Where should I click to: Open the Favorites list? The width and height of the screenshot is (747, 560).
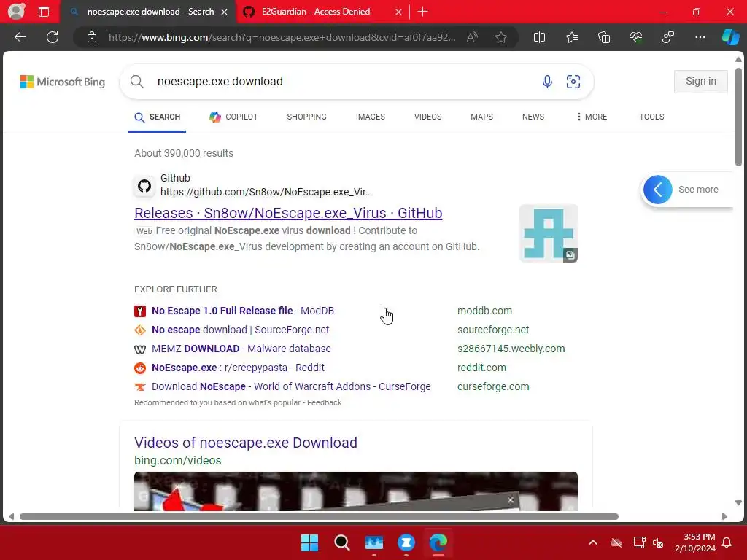[x=572, y=37]
